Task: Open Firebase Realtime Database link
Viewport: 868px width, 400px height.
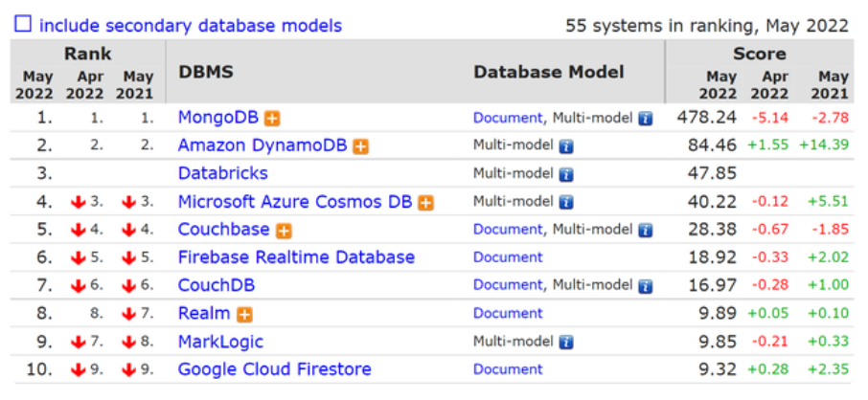Action: point(296,257)
